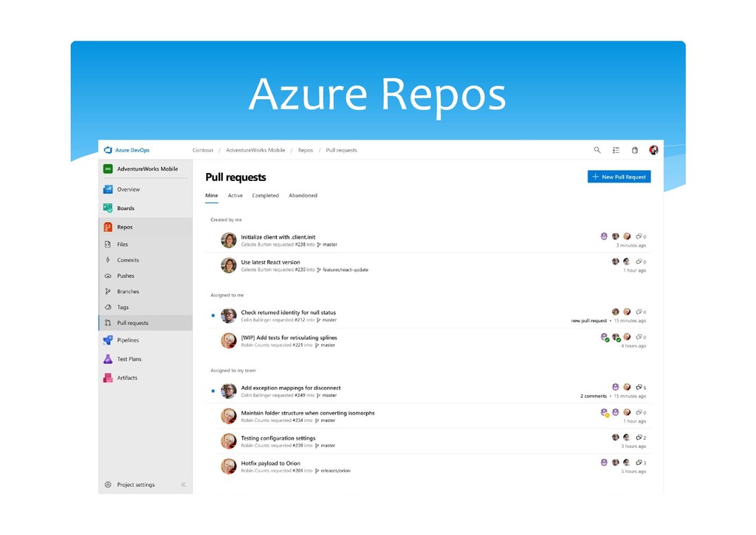The width and height of the screenshot is (756, 535).
Task: Open Pipelines in the sidebar
Action: coord(145,340)
